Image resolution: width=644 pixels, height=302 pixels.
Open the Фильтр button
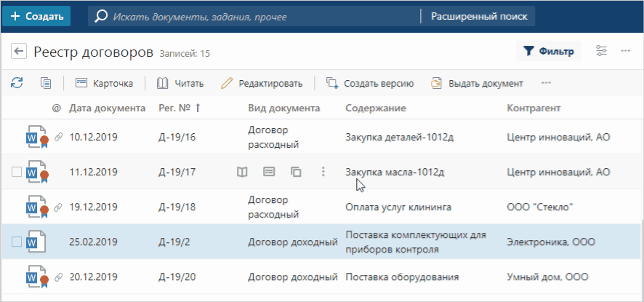point(549,51)
